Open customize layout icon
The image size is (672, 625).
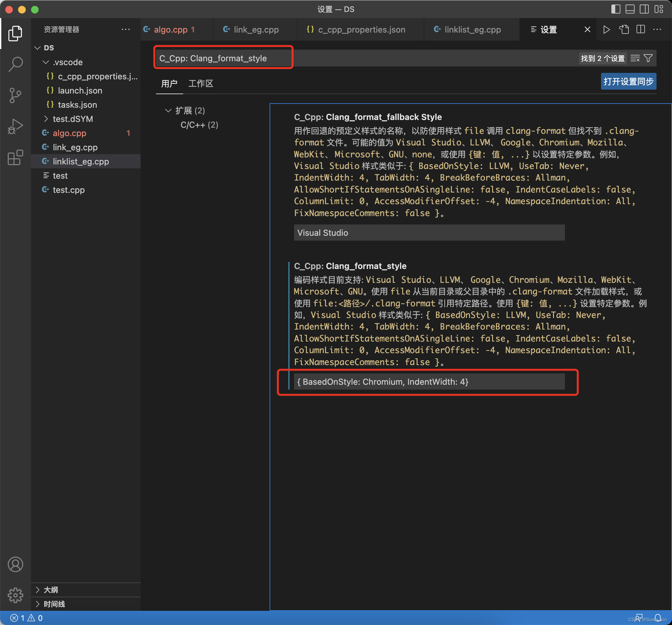click(658, 9)
